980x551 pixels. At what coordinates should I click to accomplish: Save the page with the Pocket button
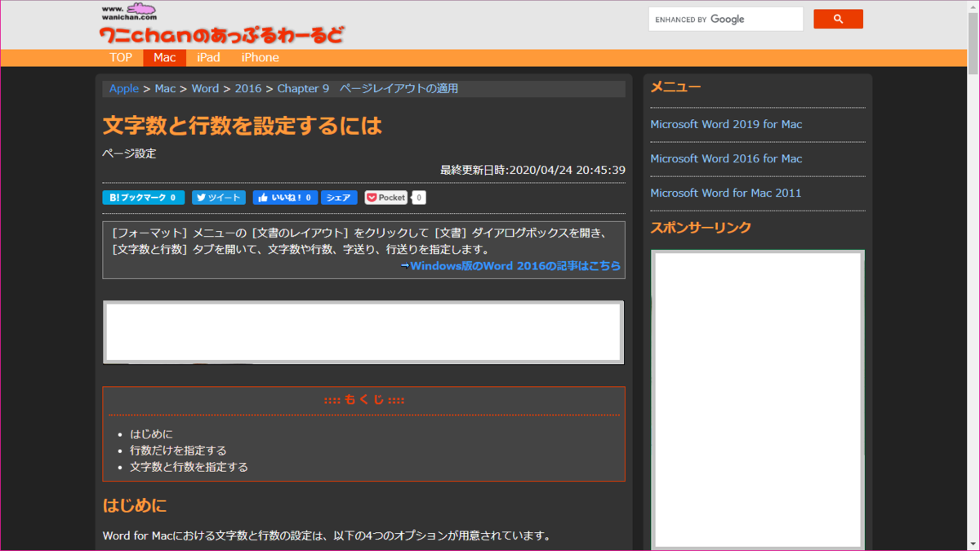(385, 198)
